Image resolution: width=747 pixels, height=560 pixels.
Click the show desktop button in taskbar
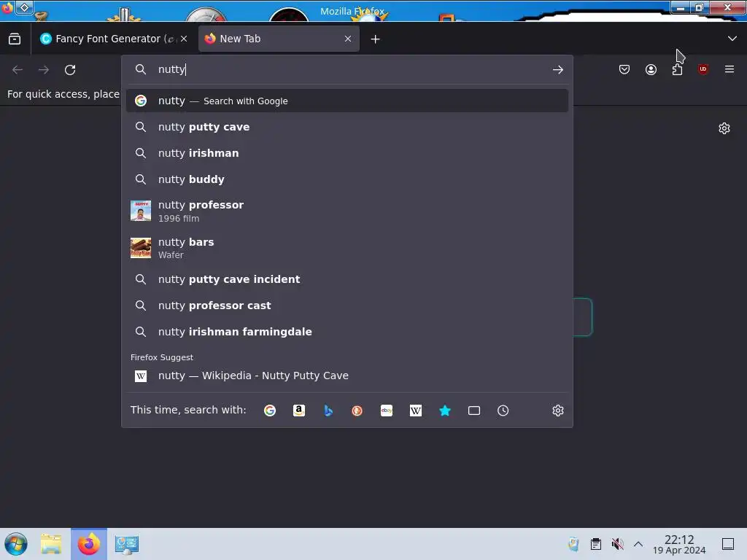pos(728,544)
